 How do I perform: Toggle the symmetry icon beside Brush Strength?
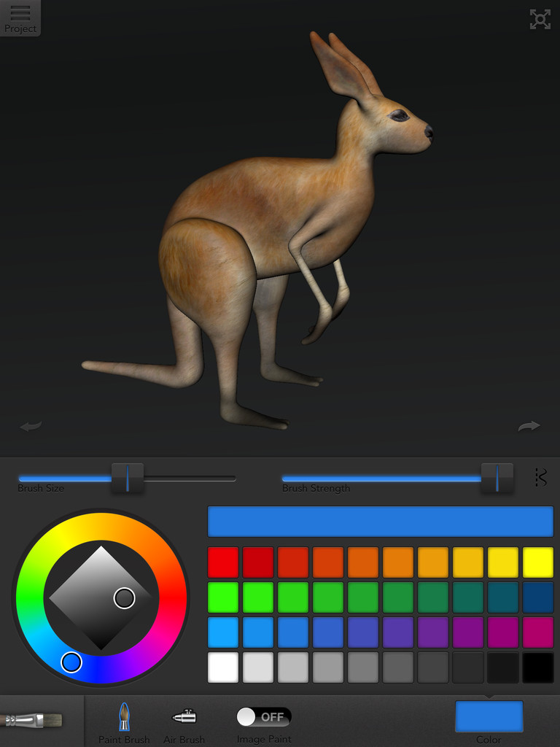[x=540, y=477]
